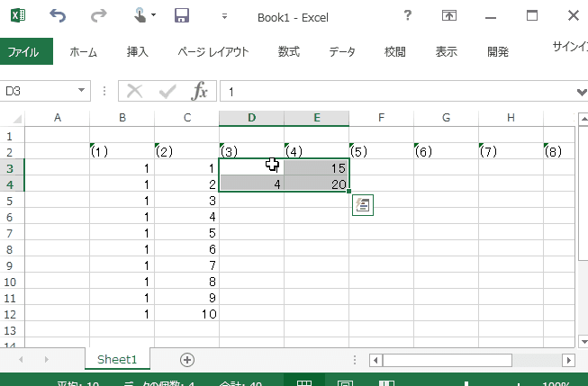Switch to the 校閲 tab

click(395, 51)
